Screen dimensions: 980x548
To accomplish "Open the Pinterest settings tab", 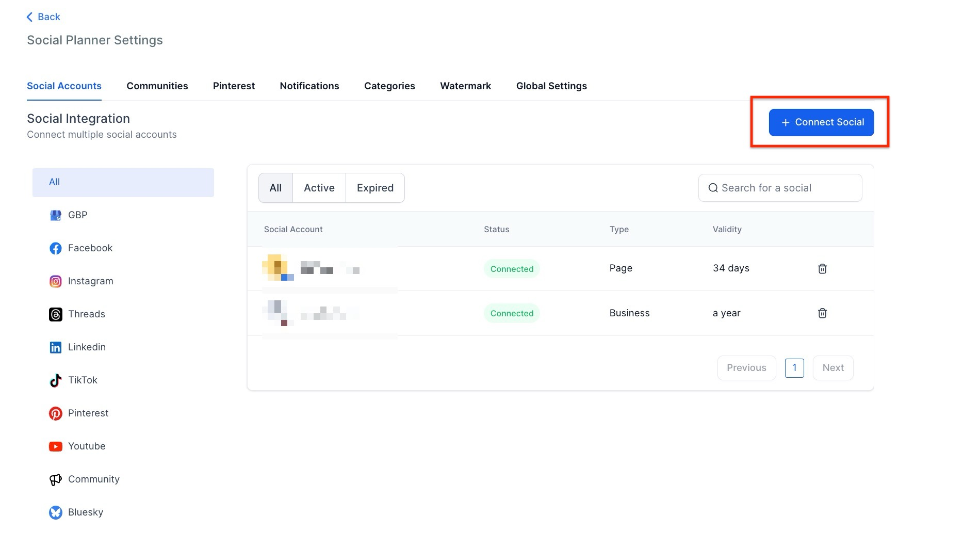I will (234, 86).
